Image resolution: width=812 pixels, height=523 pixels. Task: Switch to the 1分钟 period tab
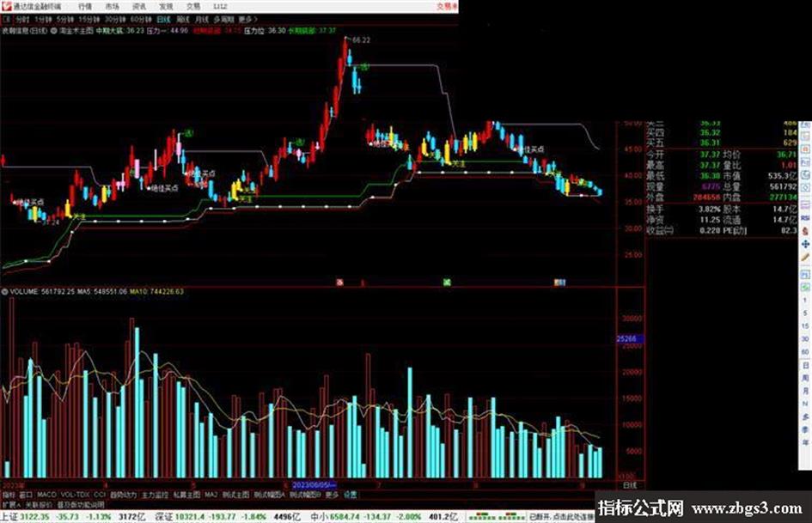(x=43, y=20)
